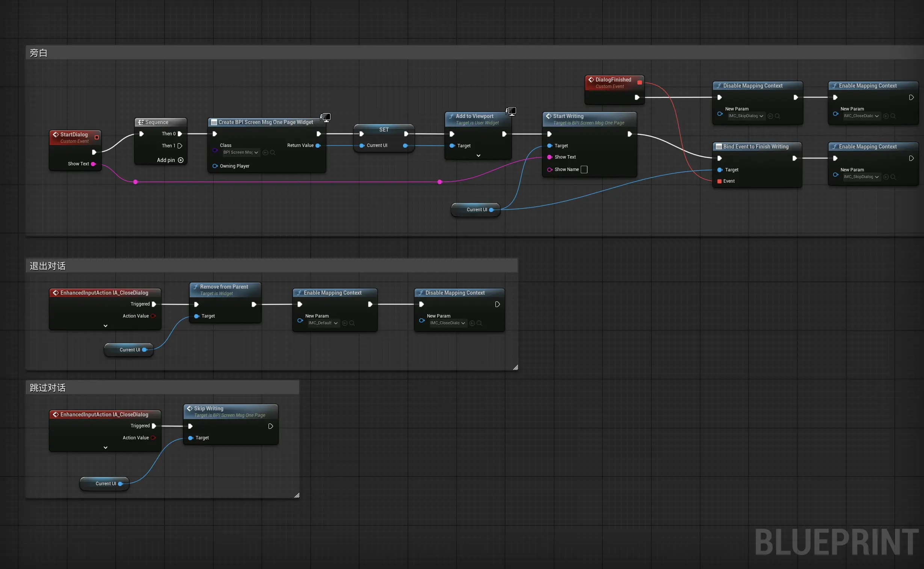924x569 pixels.
Task: Expand advanced pins arrow on Add to Viewport
Action: coord(479,156)
